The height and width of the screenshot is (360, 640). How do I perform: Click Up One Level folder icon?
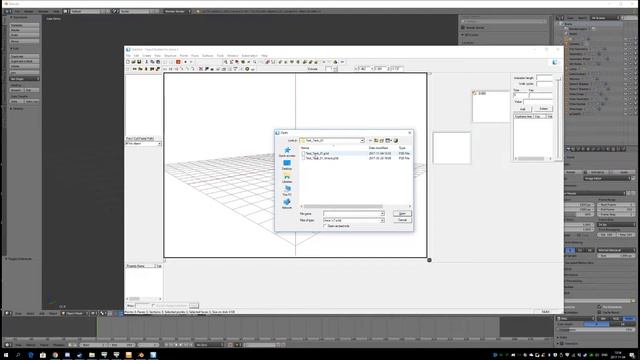pos(376,140)
